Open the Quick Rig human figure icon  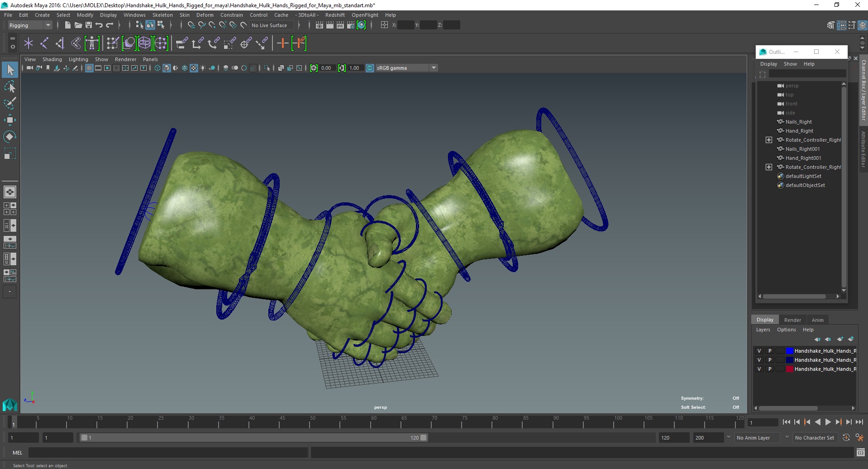92,43
